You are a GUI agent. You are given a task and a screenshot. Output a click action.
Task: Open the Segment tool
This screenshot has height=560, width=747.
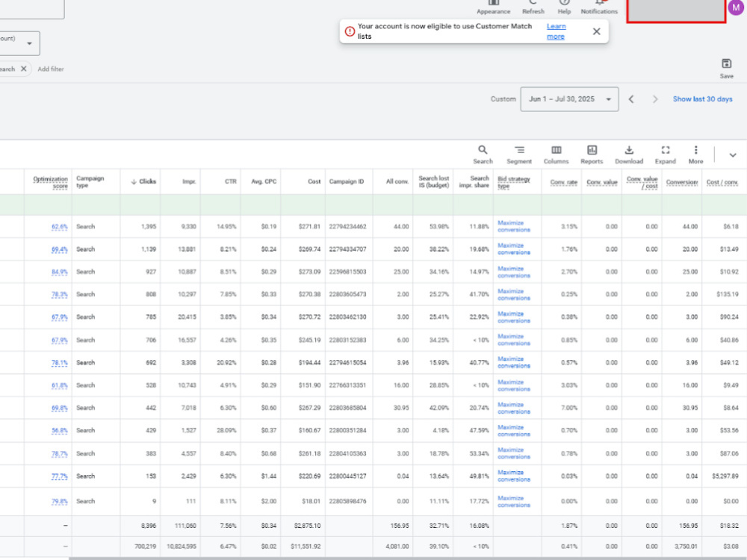[x=519, y=155]
